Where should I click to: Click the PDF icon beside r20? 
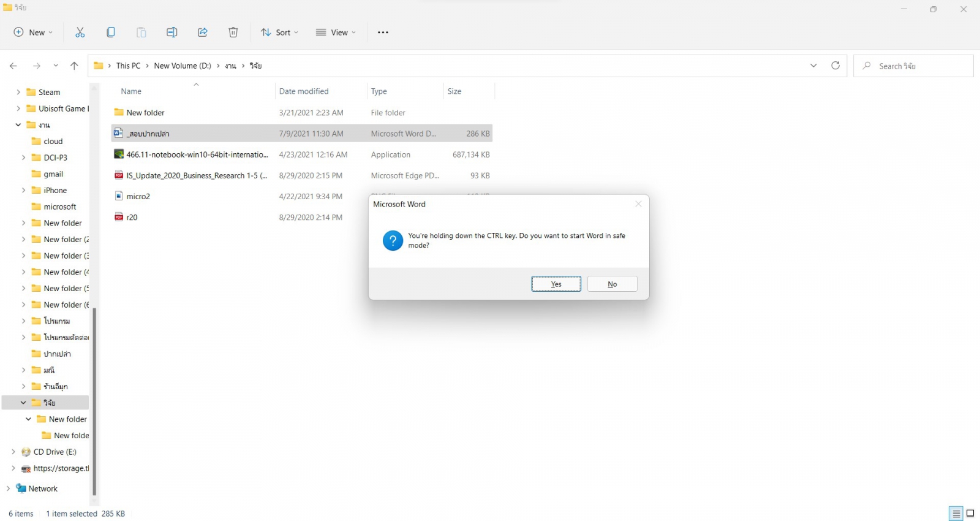click(x=119, y=217)
